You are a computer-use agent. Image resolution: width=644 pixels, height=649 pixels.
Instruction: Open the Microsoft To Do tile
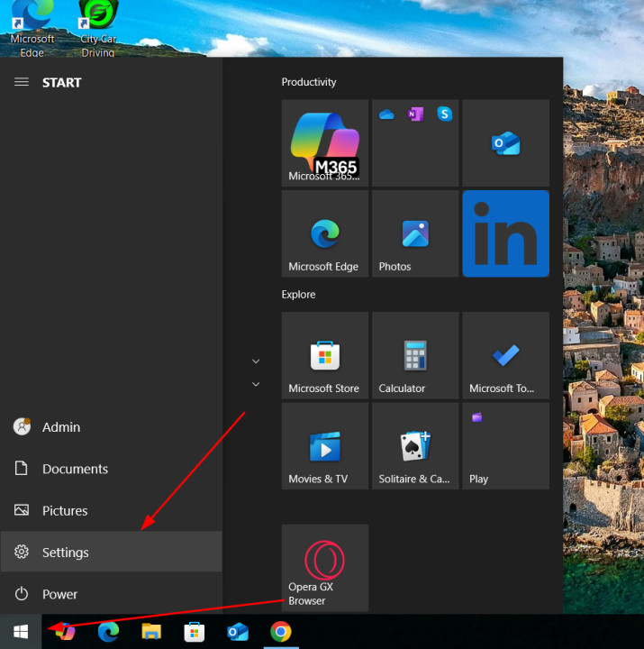tap(505, 355)
